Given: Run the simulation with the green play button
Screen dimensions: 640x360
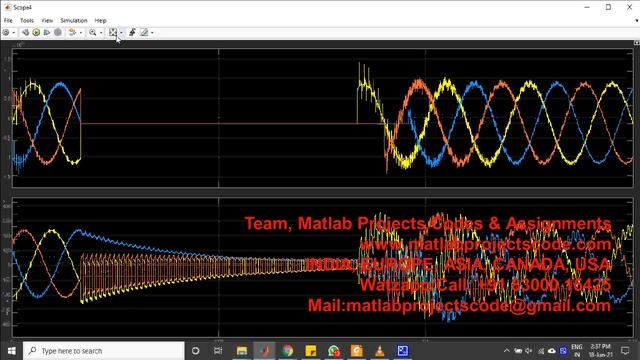Looking at the screenshot, I should [x=36, y=32].
